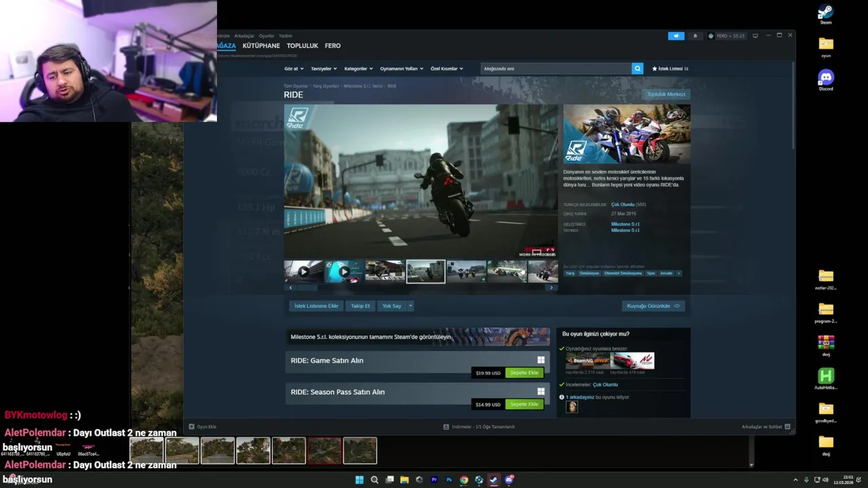Click the 'Yarış' tag
The width and height of the screenshot is (868, 488).
pos(570,273)
